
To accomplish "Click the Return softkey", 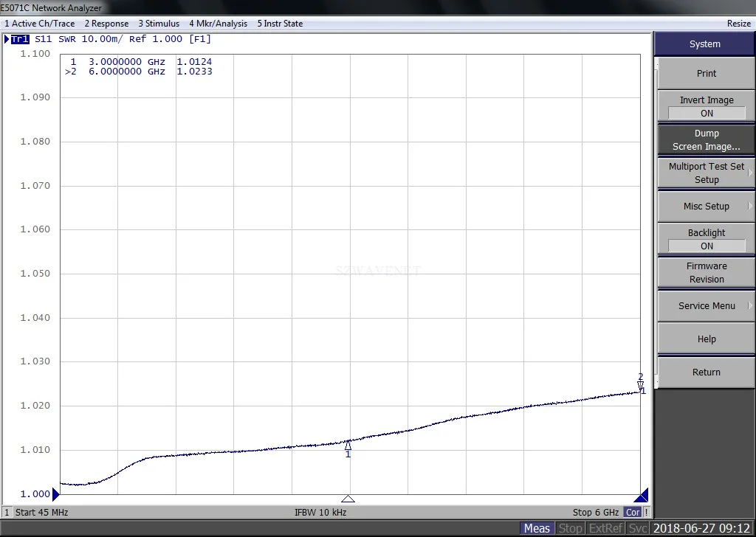I will (x=707, y=373).
